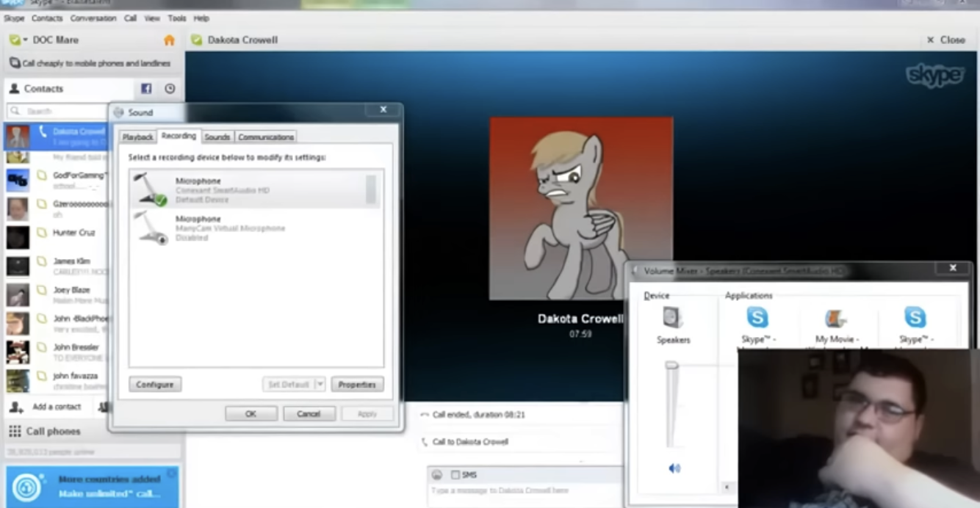Open the Skype Home icon
Screen dimensions: 980x508
point(170,40)
